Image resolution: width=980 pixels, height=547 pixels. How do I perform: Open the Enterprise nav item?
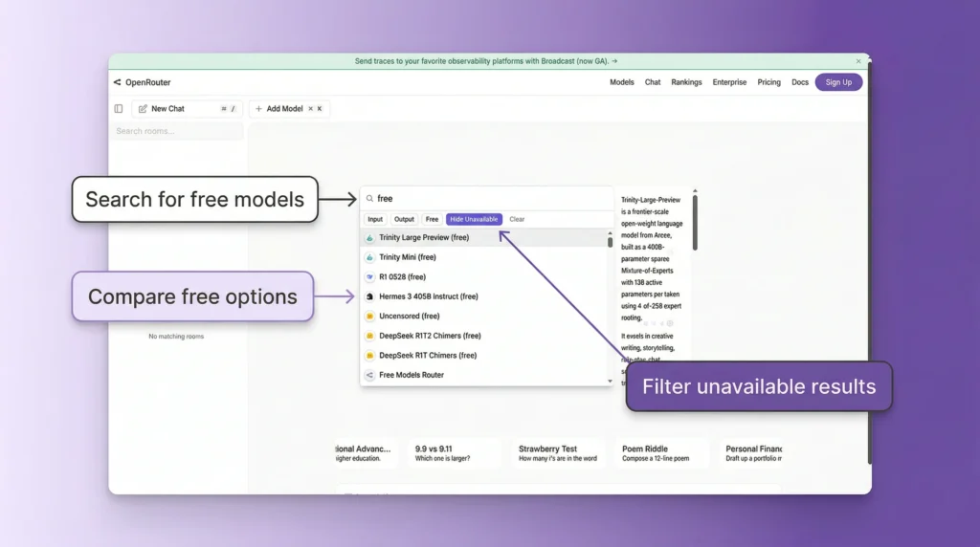tap(729, 82)
